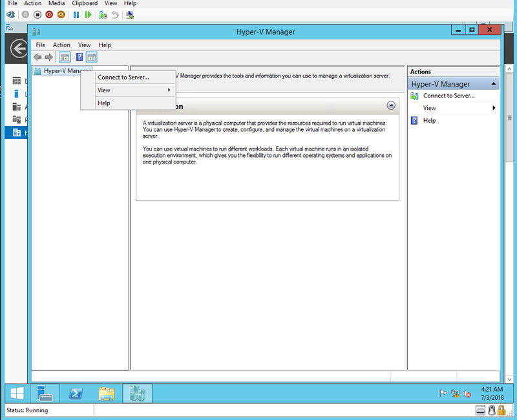This screenshot has height=420, width=517.
Task: Toggle Show/Hide Action Pane toolbar button
Action: coord(91,57)
